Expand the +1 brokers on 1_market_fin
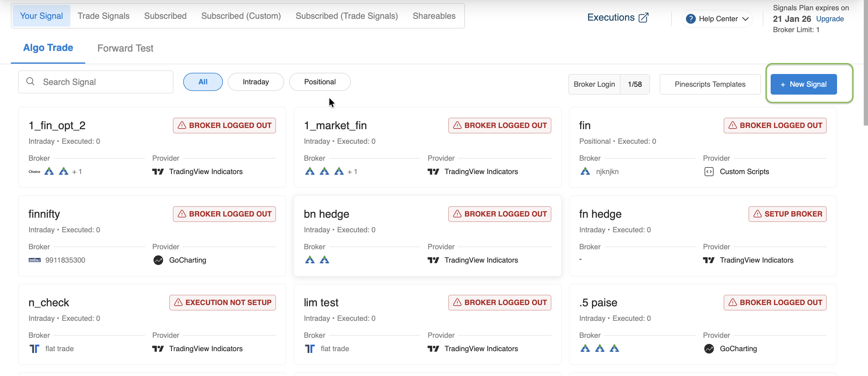Image resolution: width=868 pixels, height=376 pixels. pos(352,172)
